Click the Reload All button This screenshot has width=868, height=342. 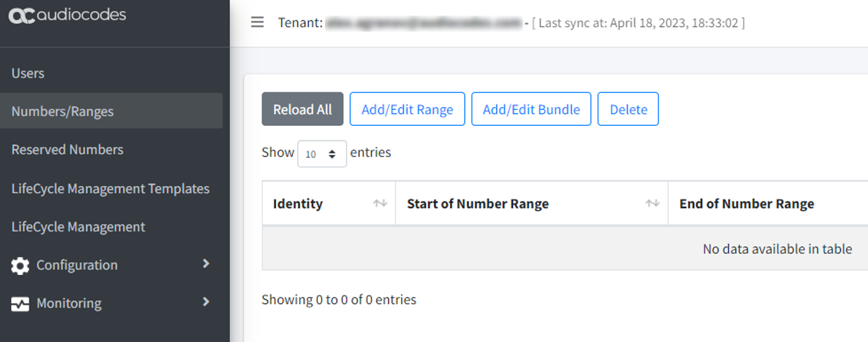click(303, 109)
